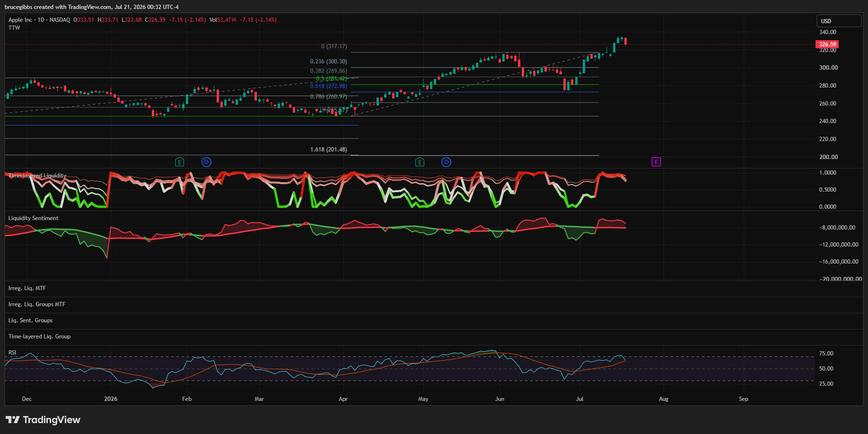Screen dimensions: 868x434
Task: Open the USD currency selector
Action: tap(839, 21)
